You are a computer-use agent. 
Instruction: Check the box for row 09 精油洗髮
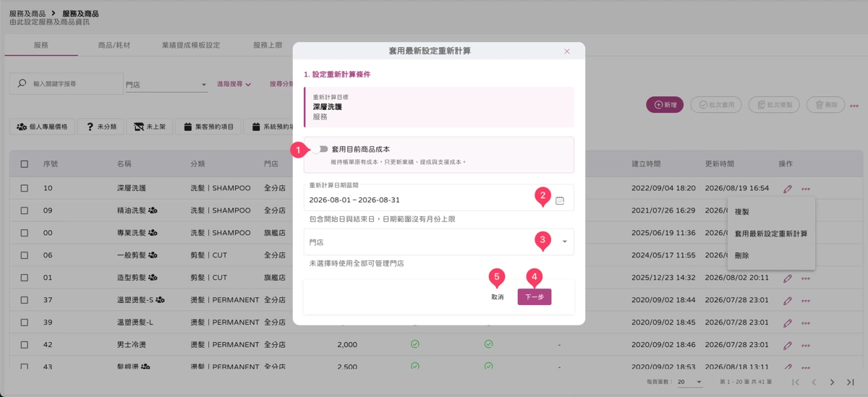[x=25, y=210]
